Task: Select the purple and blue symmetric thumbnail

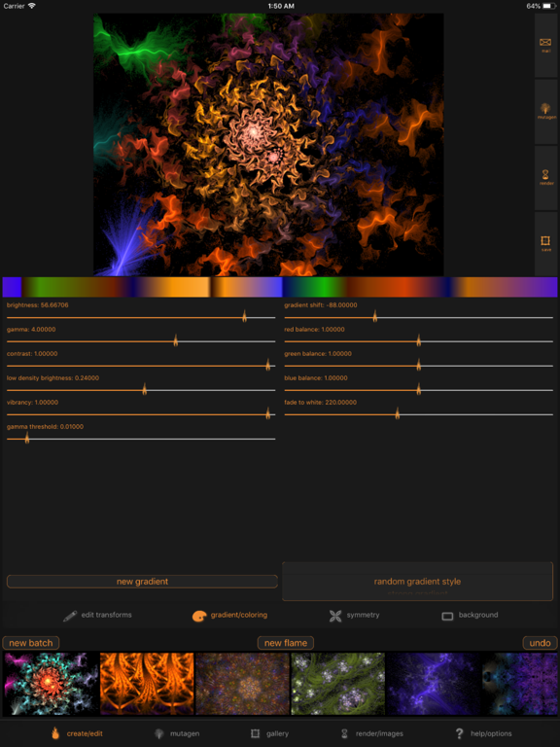Action: point(520,684)
